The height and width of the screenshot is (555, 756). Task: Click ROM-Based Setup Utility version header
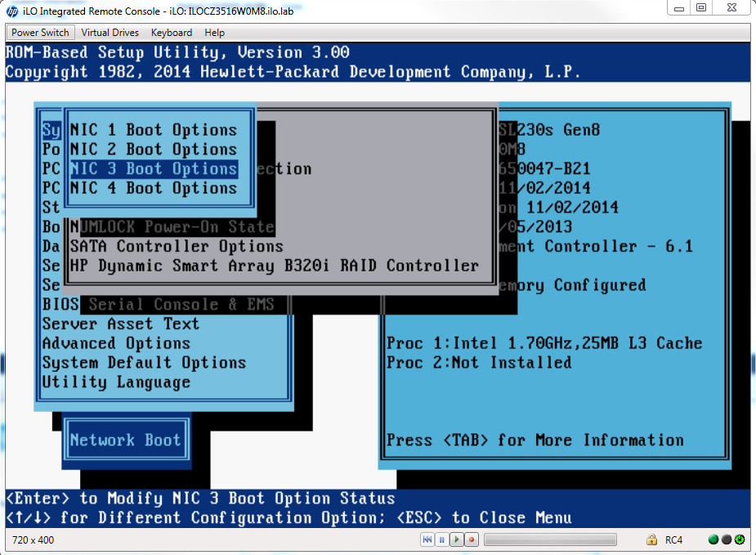pos(177,52)
